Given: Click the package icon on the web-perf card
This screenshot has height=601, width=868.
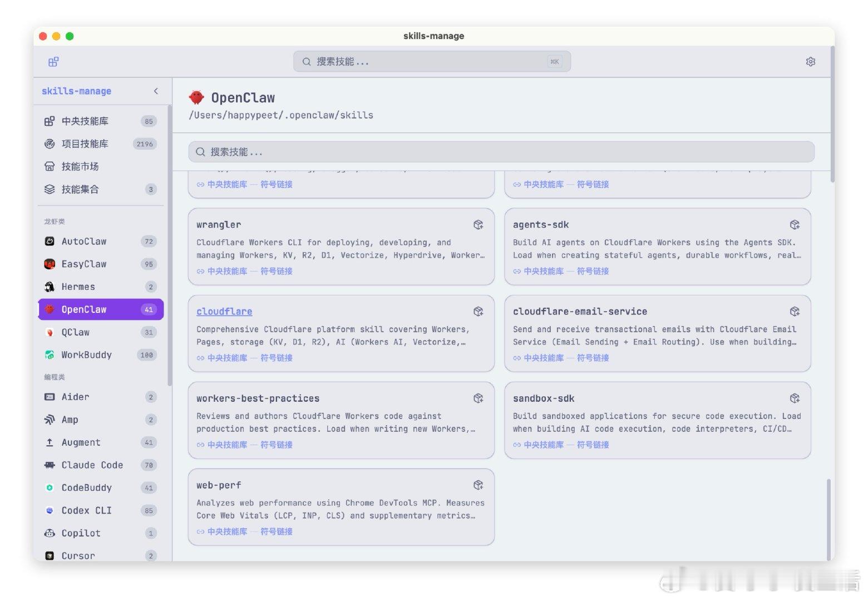Looking at the screenshot, I should coord(479,485).
